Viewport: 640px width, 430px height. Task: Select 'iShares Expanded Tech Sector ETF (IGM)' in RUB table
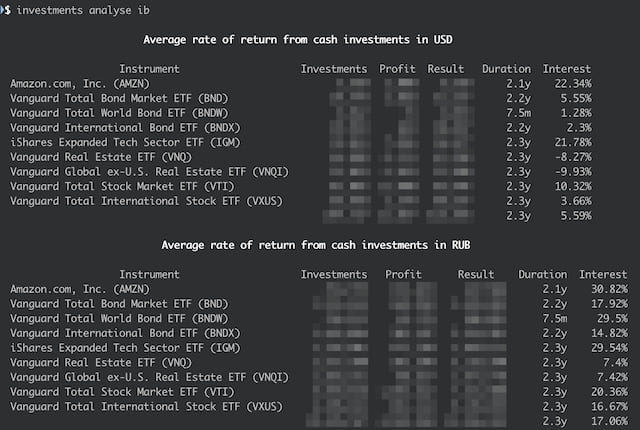pyautogui.click(x=125, y=348)
